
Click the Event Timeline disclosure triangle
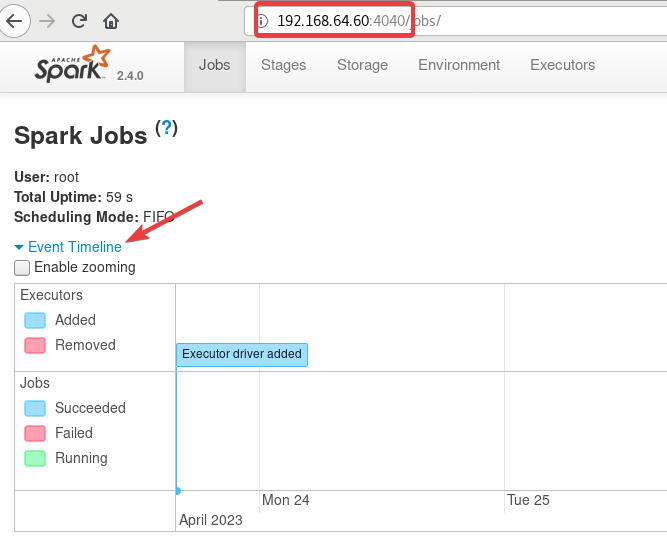[19, 247]
